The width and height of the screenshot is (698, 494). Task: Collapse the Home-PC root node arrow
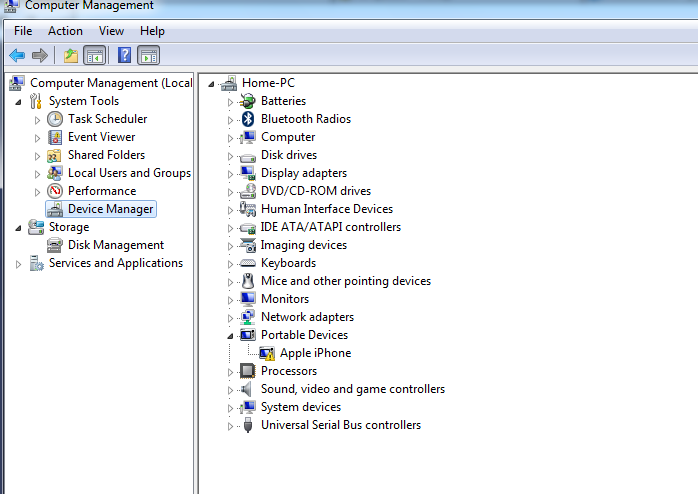tap(211, 84)
